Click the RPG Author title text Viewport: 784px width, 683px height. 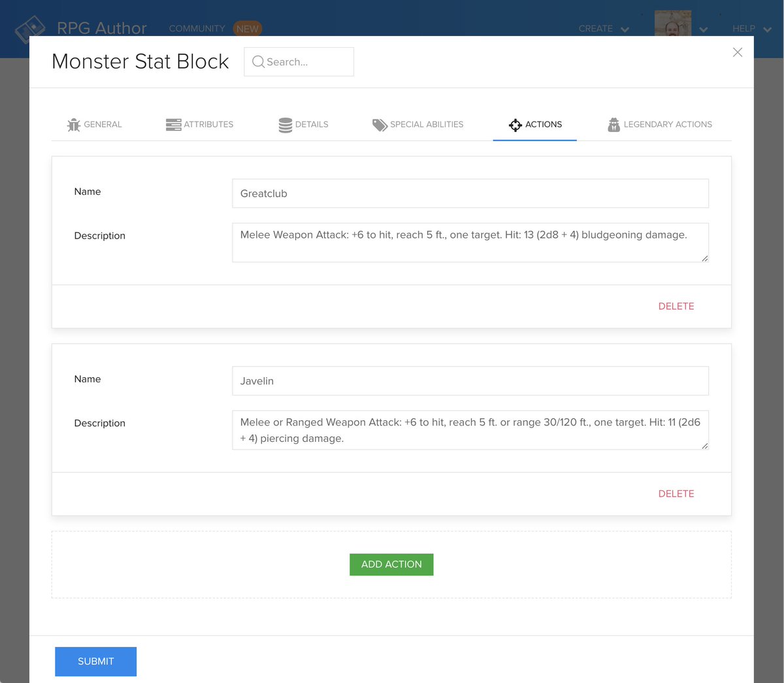[x=102, y=28]
